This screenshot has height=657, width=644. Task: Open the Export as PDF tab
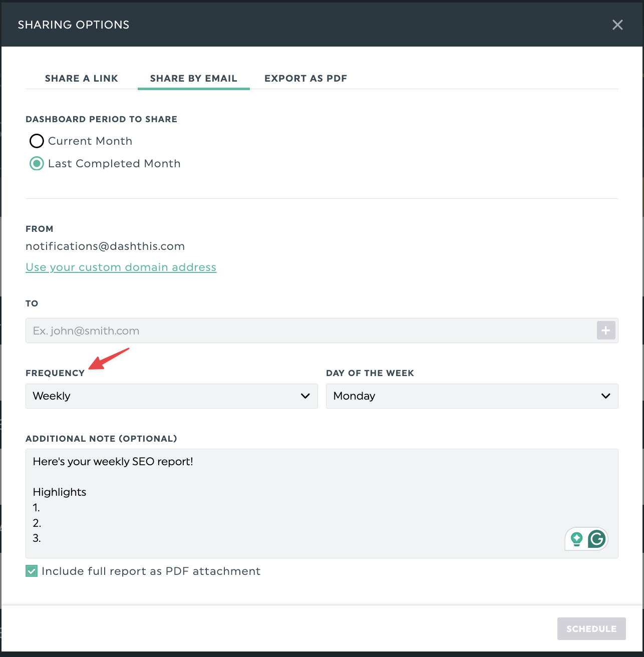306,78
